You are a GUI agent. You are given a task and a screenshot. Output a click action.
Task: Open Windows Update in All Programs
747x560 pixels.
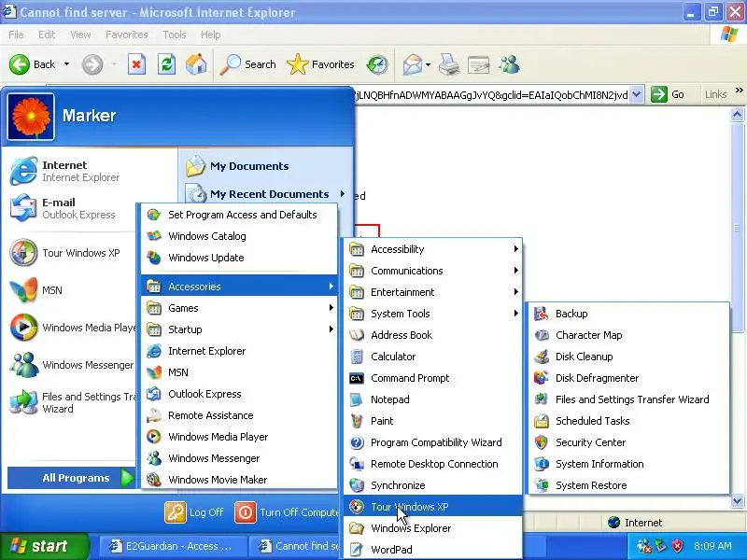click(239, 258)
